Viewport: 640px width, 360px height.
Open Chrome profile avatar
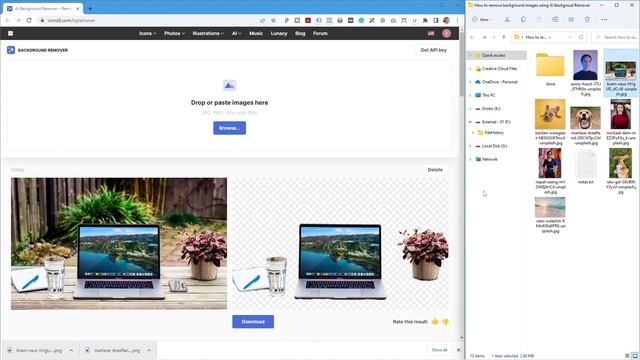coord(447,20)
